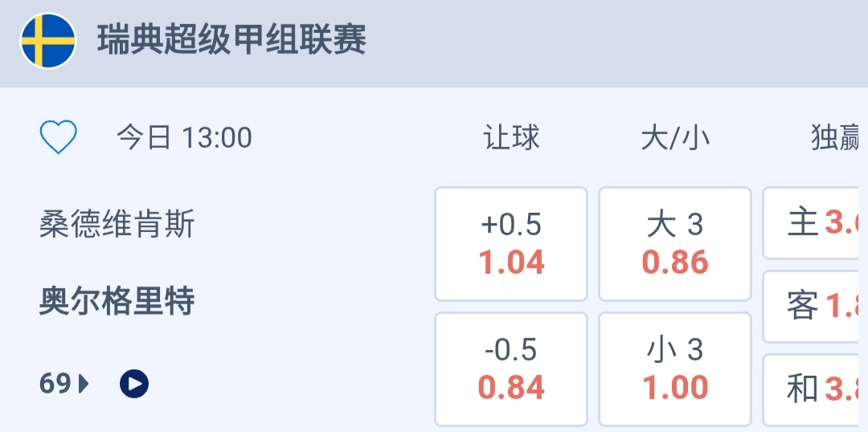Select the 让球 handicap column header
The height and width of the screenshot is (432, 868).
tap(511, 138)
